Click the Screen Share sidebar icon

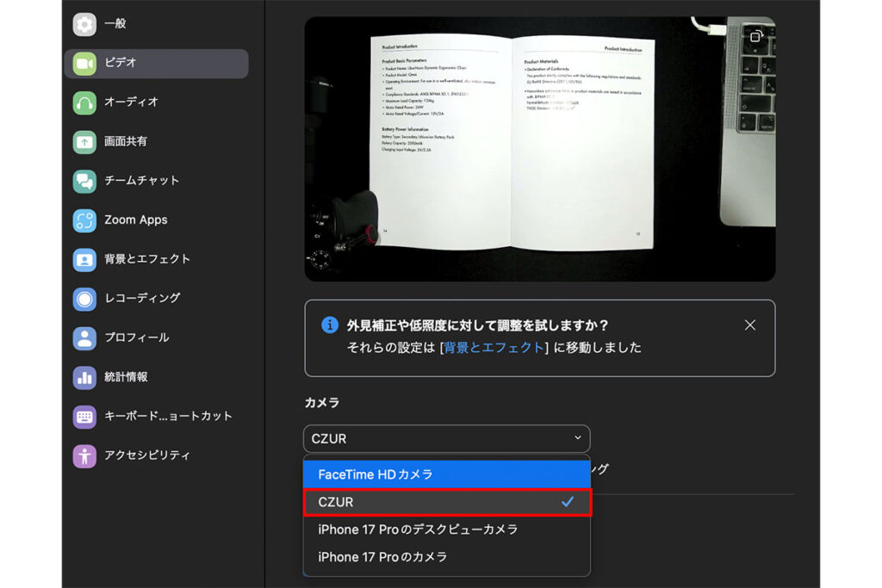84,142
